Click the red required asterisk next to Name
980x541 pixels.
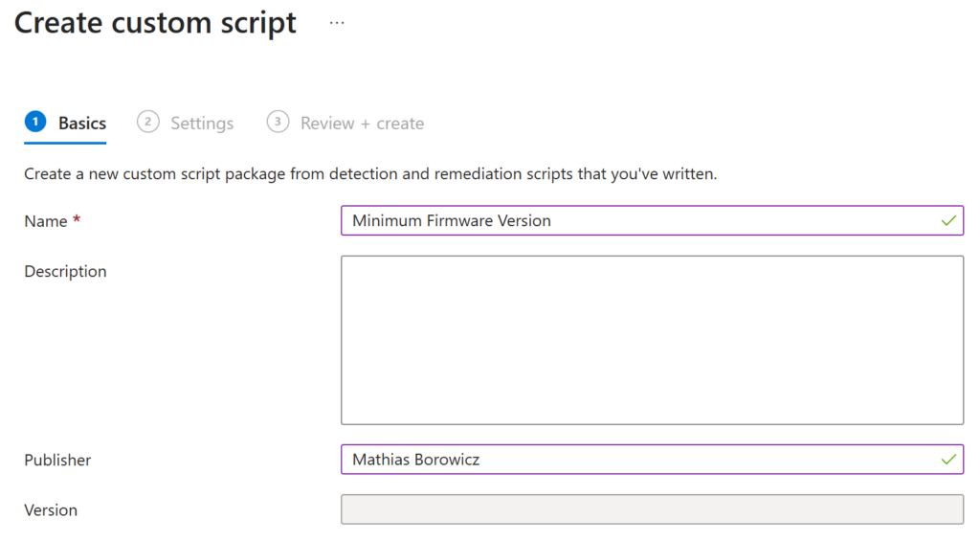[x=77, y=220]
